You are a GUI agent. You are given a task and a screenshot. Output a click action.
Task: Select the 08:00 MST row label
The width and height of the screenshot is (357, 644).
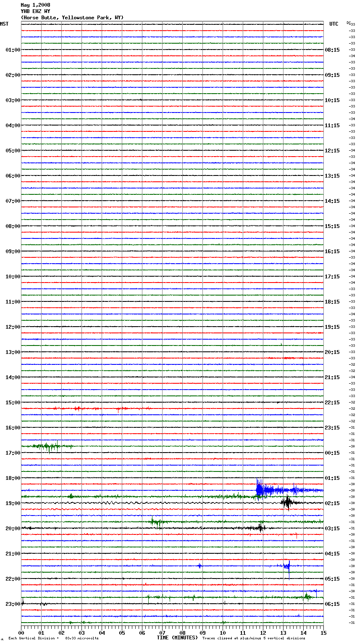point(13,226)
